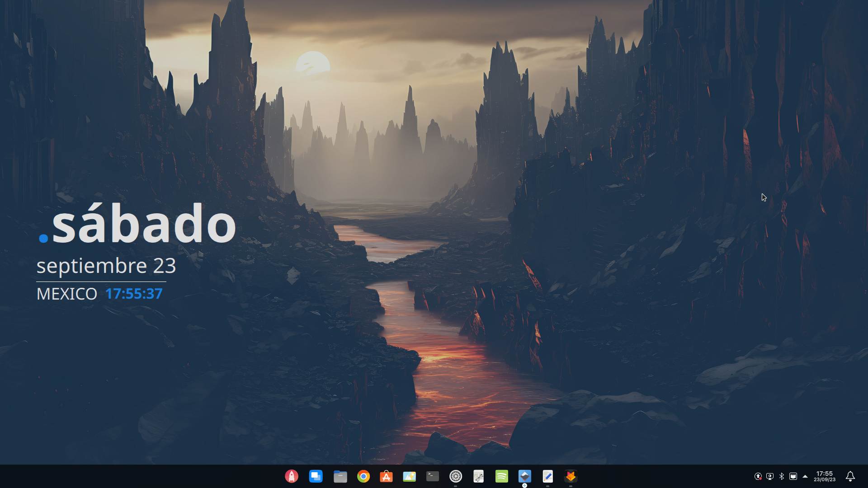868x488 pixels.
Task: Open the rocket application launcher
Action: click(292, 476)
